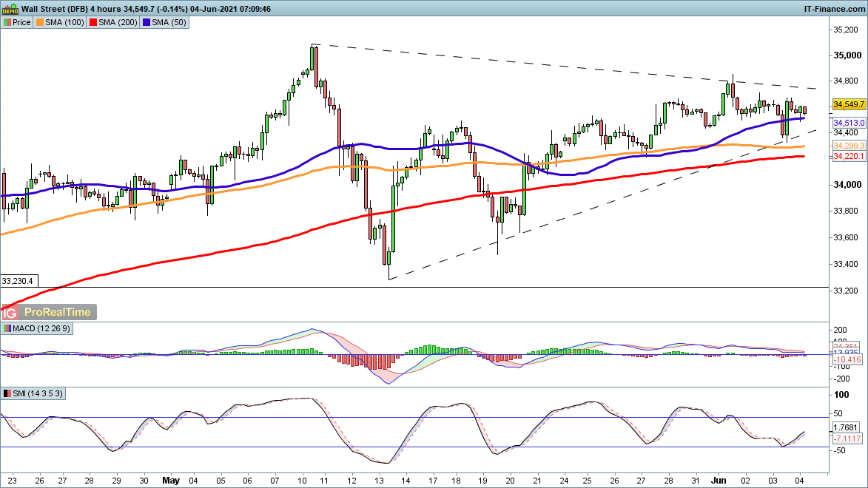This screenshot has height=488, width=868.
Task: Click the SMI indicator's black-red icon
Action: (7, 393)
